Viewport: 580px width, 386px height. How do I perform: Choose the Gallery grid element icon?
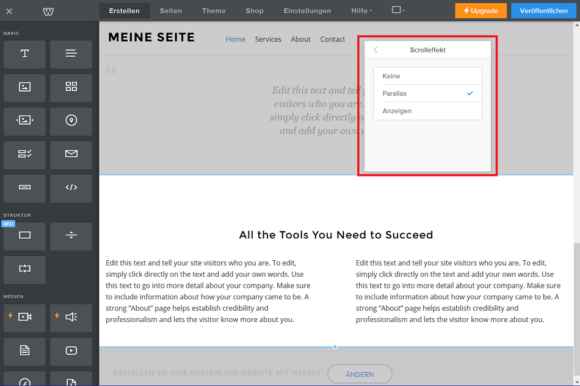click(71, 88)
